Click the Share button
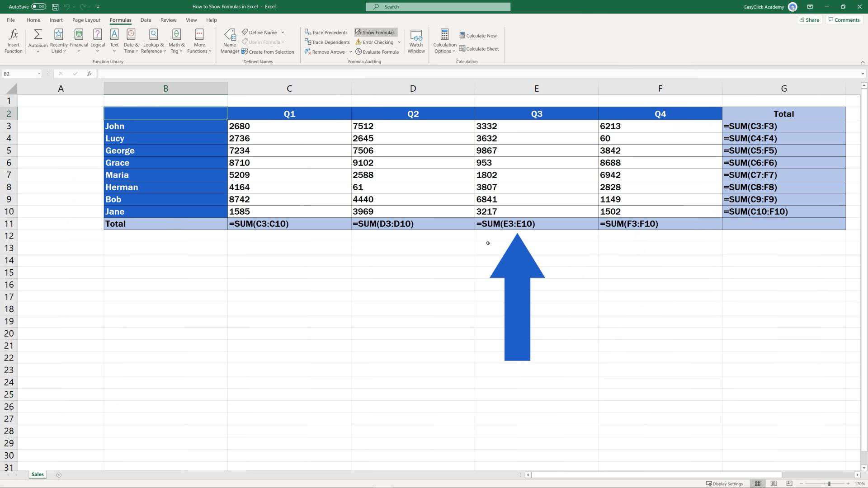 tap(809, 20)
